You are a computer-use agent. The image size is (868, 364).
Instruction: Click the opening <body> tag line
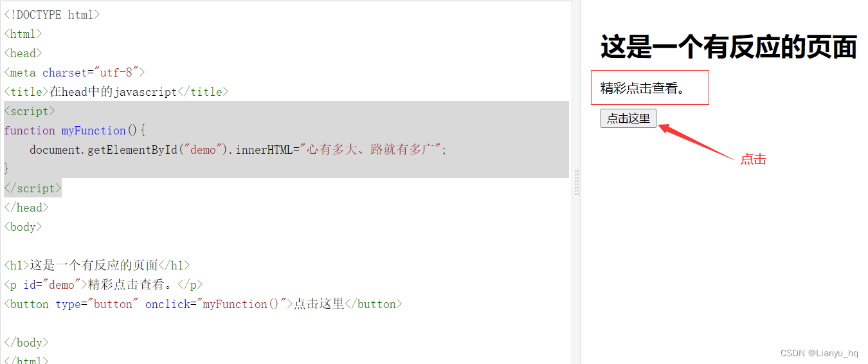point(23,227)
